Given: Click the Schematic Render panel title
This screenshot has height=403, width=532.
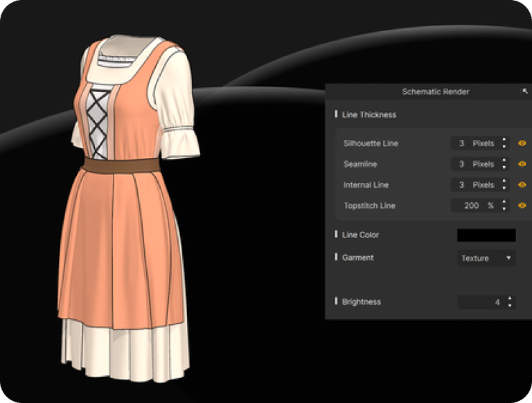Looking at the screenshot, I should (x=435, y=91).
